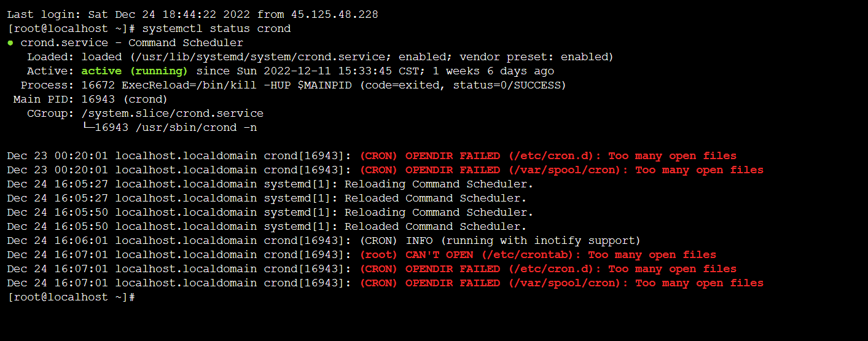Click the IP address 45.125.48.228
The height and width of the screenshot is (341, 868).
coord(330,14)
